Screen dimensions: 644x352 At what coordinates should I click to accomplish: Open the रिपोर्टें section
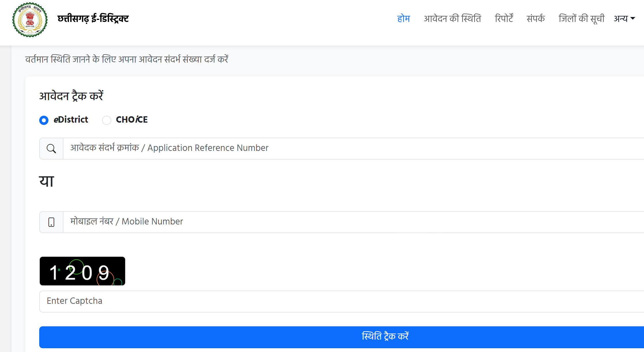point(504,18)
